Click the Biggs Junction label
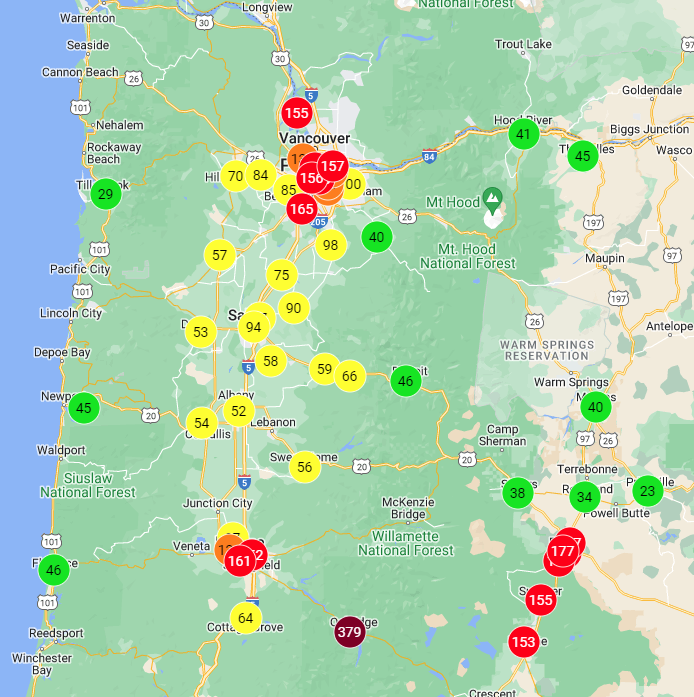 [x=649, y=129]
